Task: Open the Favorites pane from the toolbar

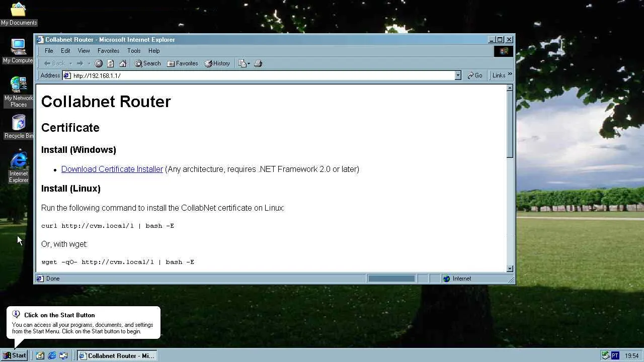Action: [x=183, y=63]
